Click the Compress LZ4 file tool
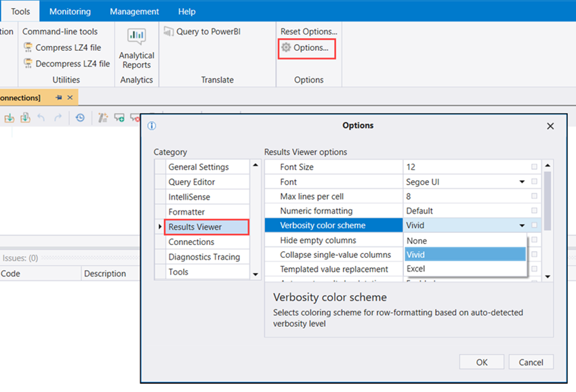Viewport: 576px width, 392px height. pyautogui.click(x=62, y=48)
